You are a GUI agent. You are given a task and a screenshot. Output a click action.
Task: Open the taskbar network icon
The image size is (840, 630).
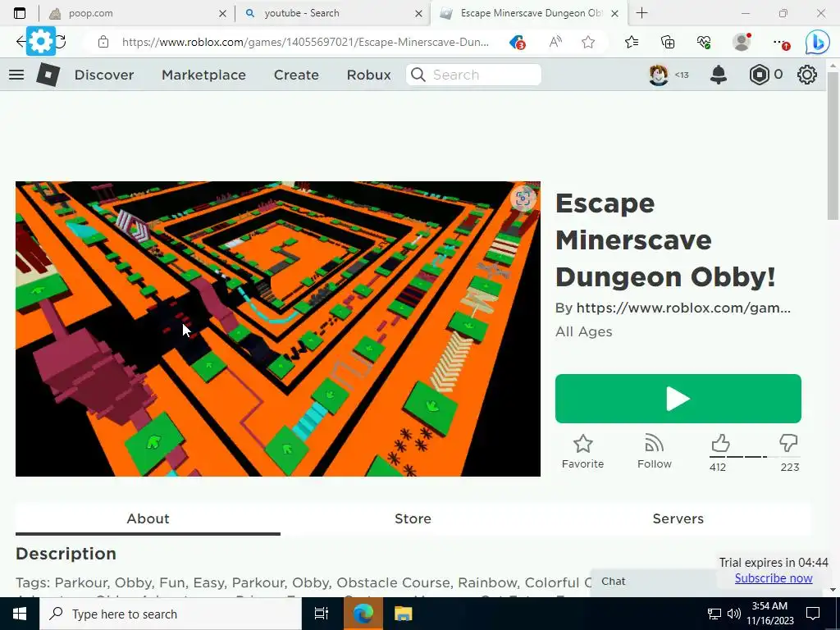(x=714, y=614)
